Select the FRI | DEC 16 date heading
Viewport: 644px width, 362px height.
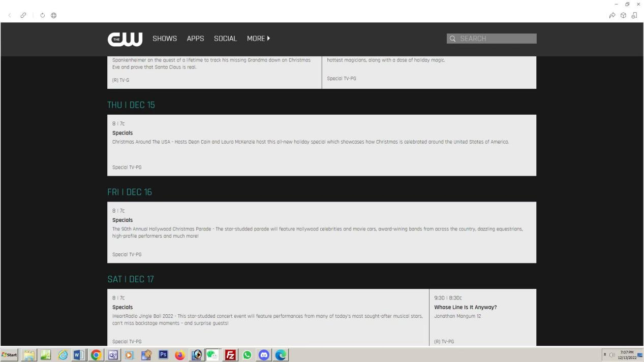(x=130, y=192)
